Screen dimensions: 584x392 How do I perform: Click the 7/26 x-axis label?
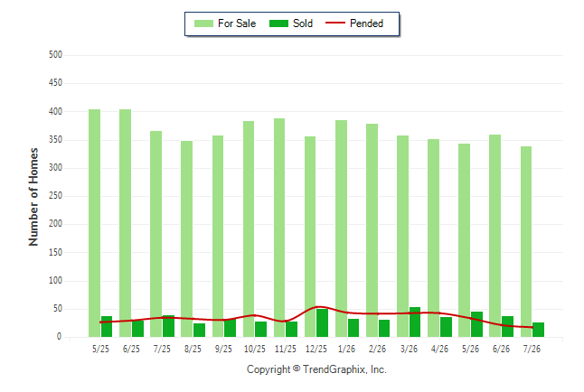(532, 349)
